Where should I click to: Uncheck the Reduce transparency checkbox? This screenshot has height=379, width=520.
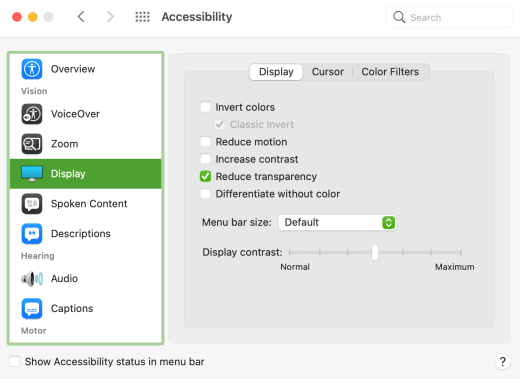tap(205, 176)
